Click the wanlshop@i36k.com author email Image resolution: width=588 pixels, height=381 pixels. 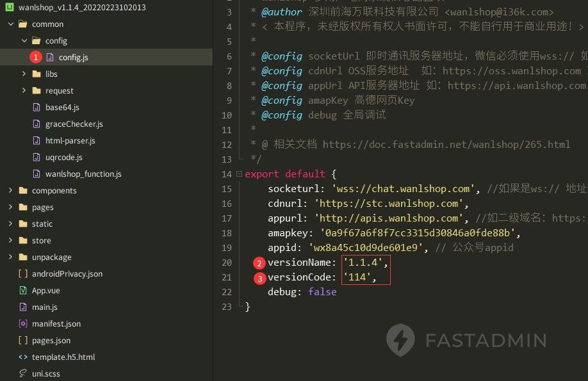(x=499, y=12)
